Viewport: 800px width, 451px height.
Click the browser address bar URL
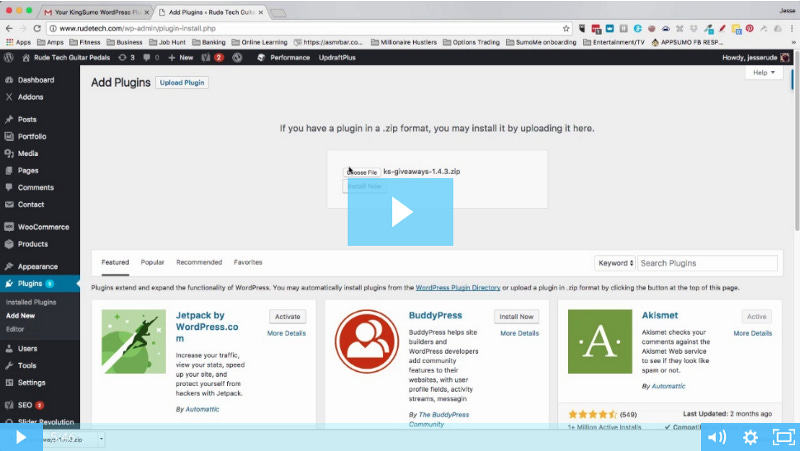click(137, 29)
